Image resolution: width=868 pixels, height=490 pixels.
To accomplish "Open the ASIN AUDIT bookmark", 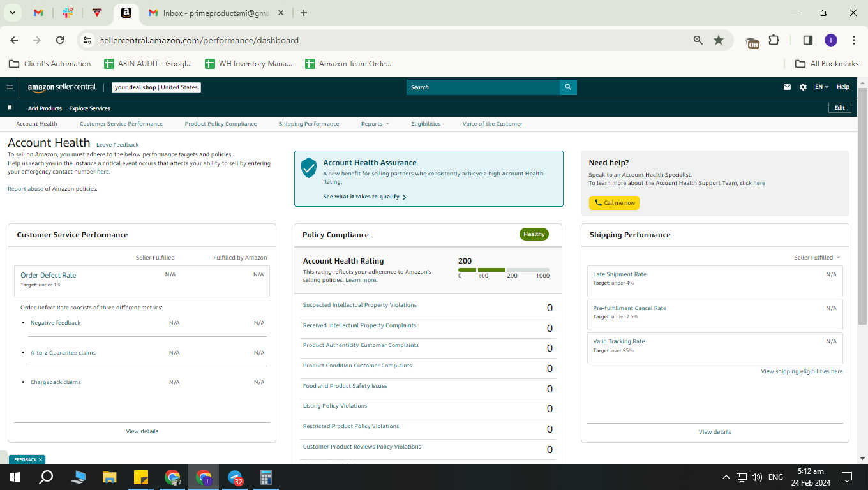I will pyautogui.click(x=147, y=64).
